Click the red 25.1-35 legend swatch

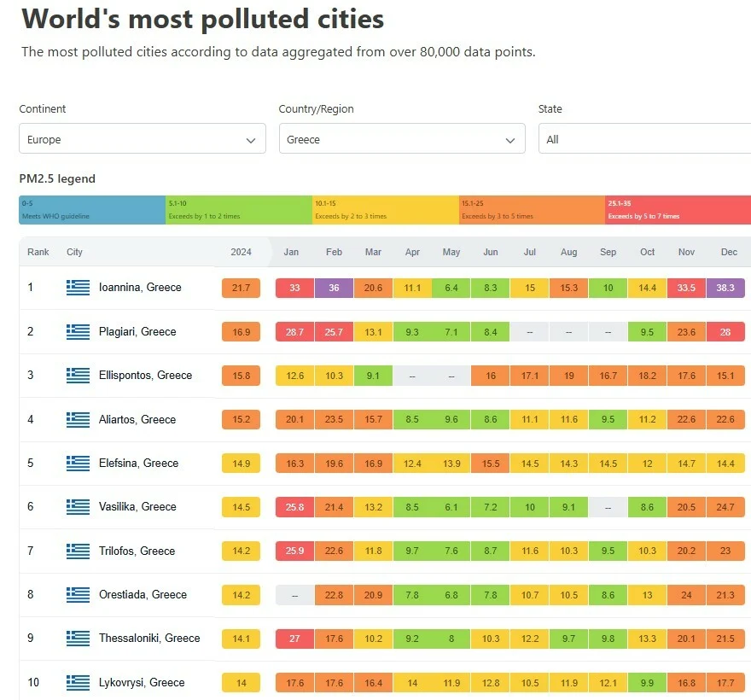click(678, 210)
